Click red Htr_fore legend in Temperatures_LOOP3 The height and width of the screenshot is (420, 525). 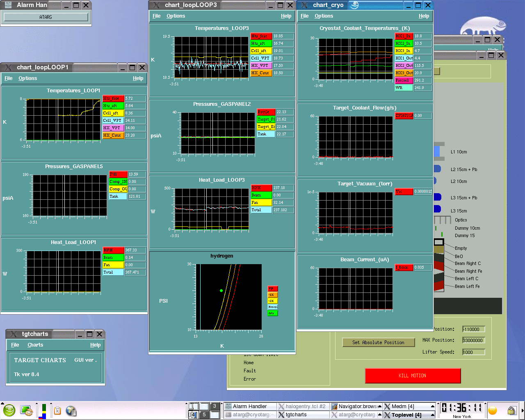click(x=261, y=36)
